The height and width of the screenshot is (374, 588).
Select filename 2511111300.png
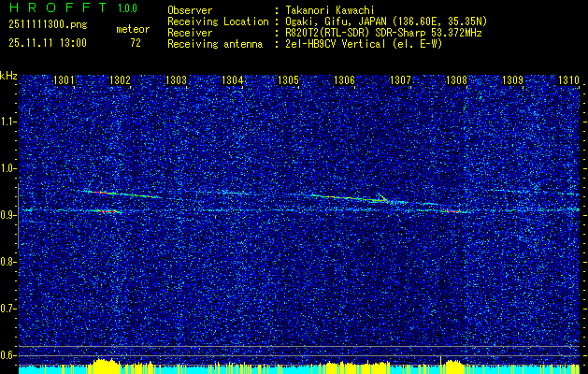[48, 24]
